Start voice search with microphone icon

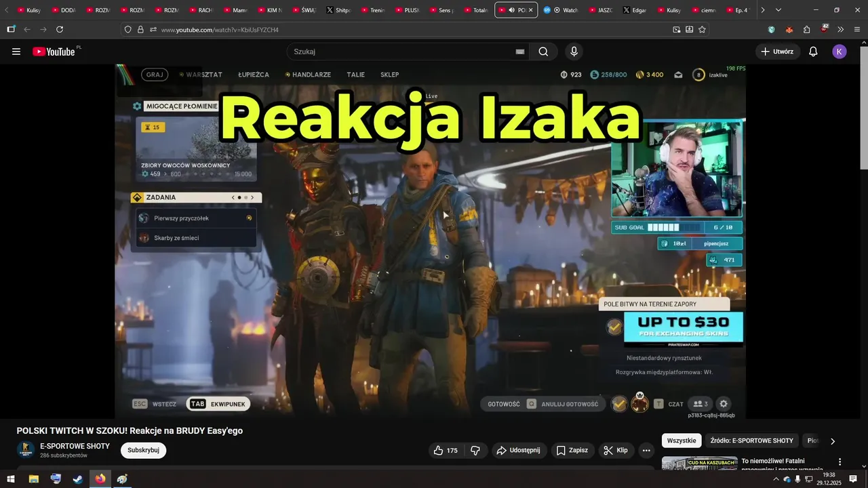pyautogui.click(x=574, y=52)
